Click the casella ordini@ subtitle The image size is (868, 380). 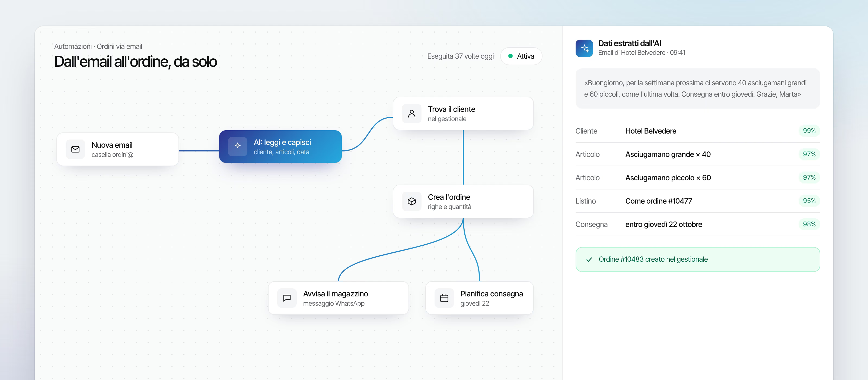coord(112,155)
